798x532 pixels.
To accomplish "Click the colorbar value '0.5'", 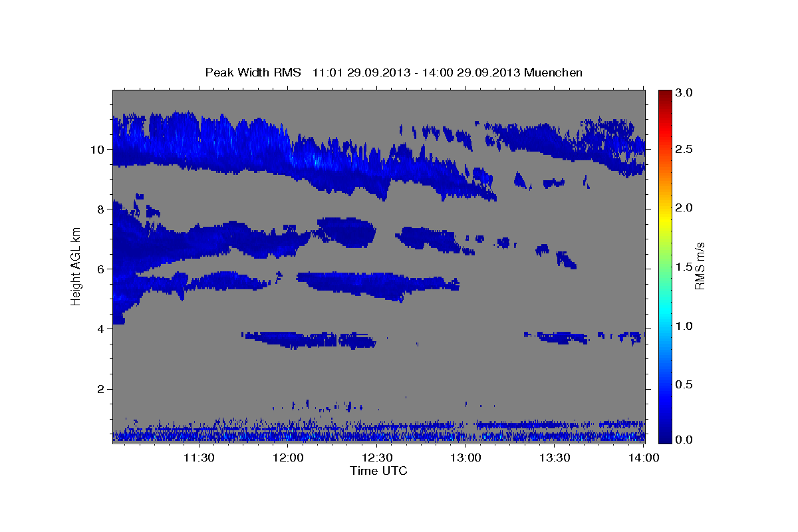I will tap(685, 384).
